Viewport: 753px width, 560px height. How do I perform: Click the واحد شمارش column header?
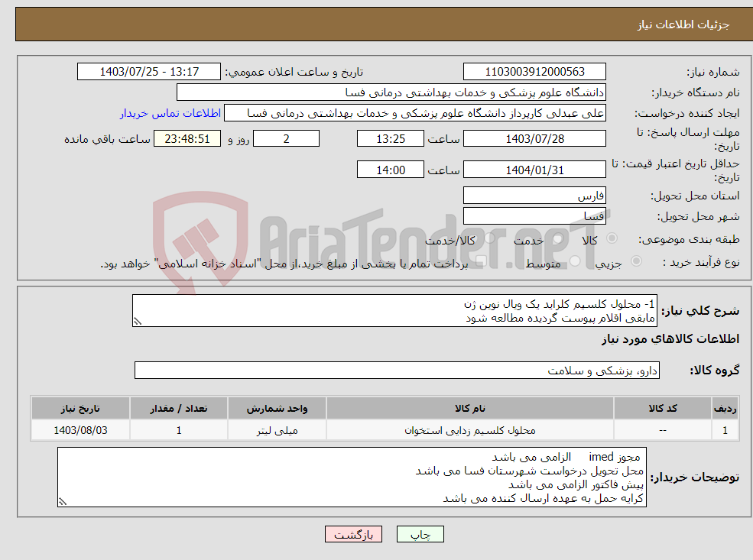(277, 409)
